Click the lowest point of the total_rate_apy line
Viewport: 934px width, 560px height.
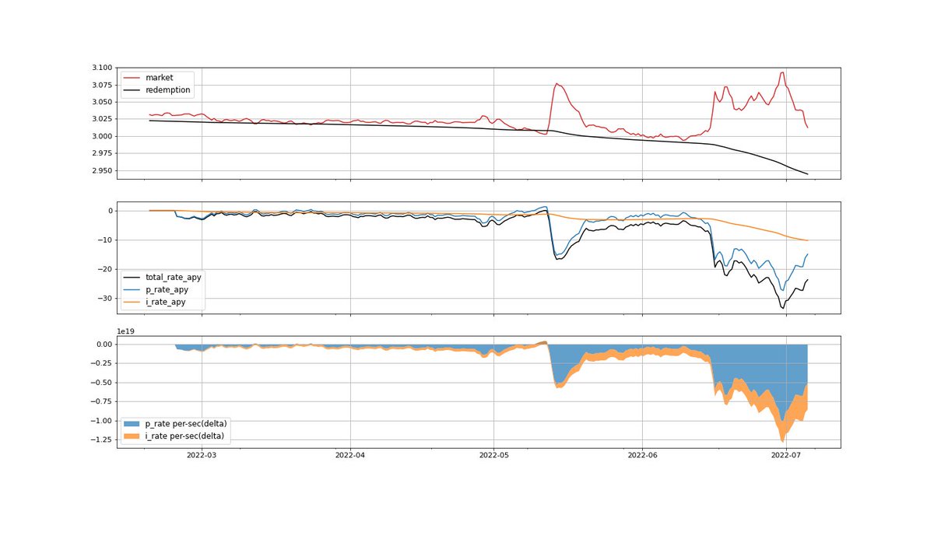[782, 308]
